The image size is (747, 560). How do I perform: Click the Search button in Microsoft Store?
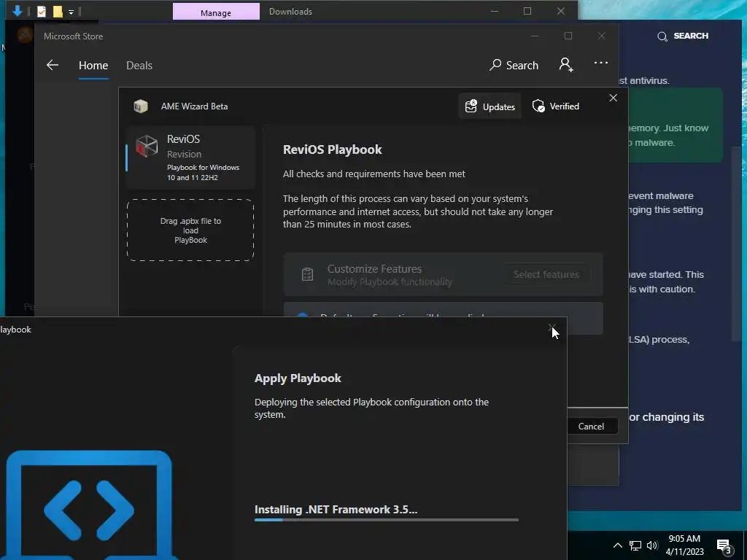click(x=514, y=65)
